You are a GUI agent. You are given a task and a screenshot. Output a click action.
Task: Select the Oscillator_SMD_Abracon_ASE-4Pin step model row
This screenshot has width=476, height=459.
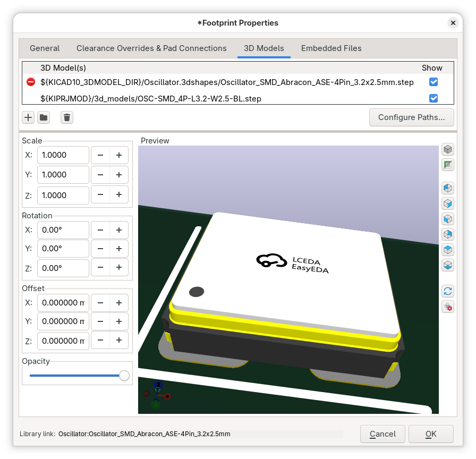227,82
